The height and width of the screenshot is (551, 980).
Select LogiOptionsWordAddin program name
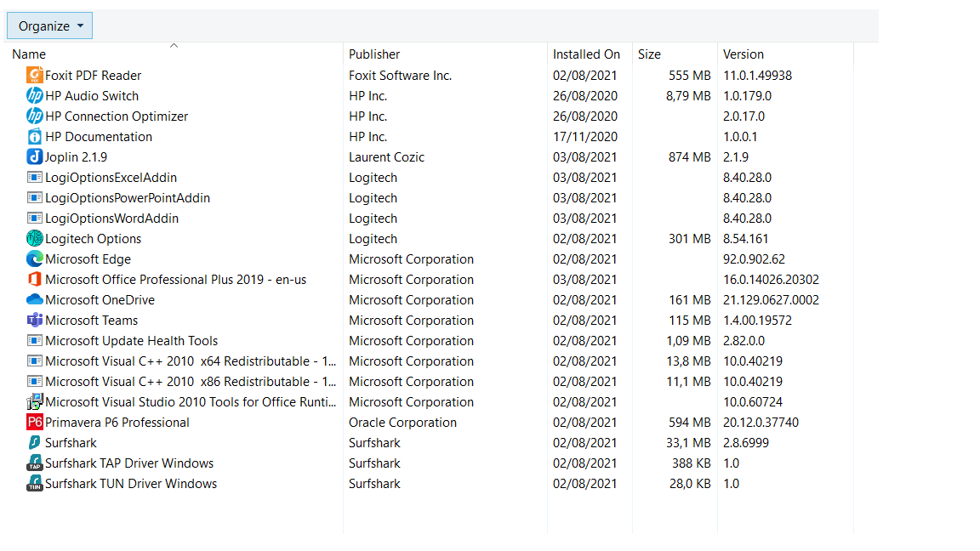pos(112,219)
